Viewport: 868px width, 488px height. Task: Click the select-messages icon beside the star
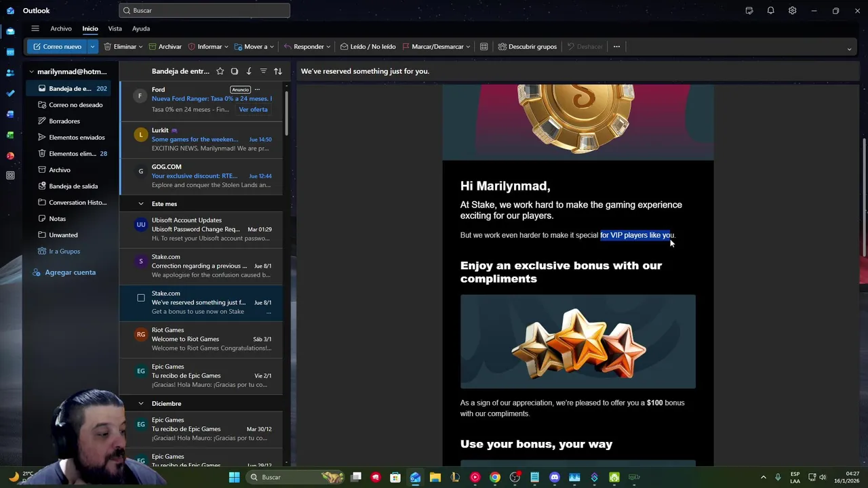235,71
